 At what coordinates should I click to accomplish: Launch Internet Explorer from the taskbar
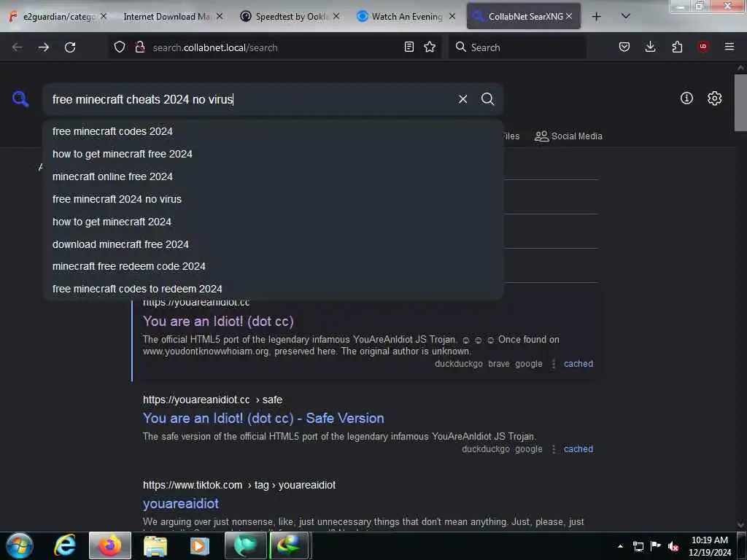[x=65, y=545]
